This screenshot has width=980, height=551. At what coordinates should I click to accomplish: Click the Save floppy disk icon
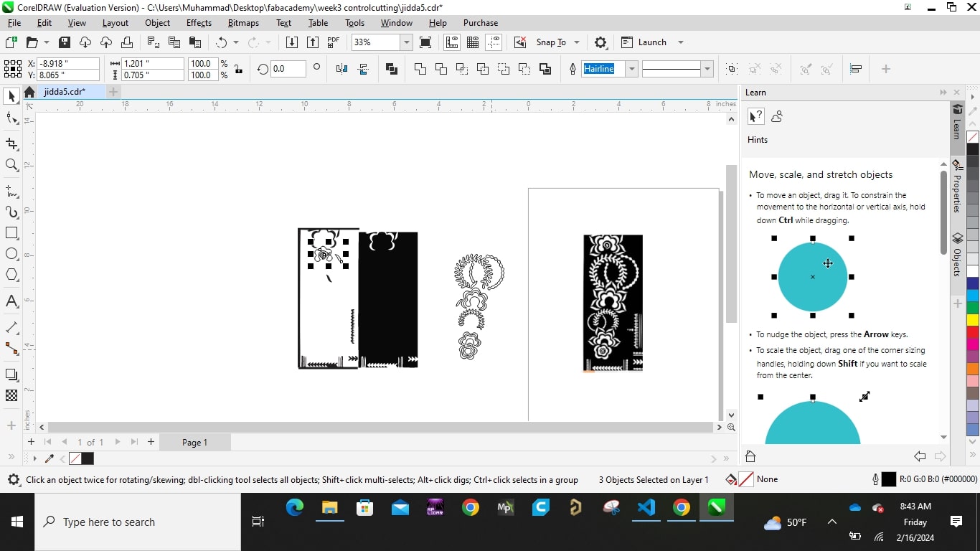tap(65, 42)
